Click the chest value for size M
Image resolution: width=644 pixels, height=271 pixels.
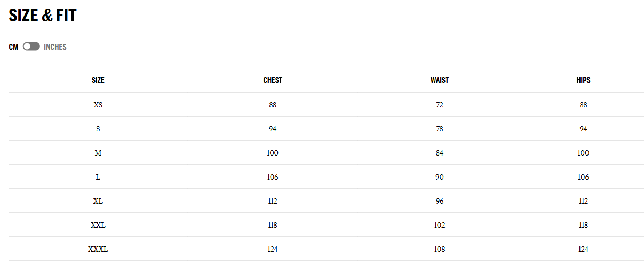(x=273, y=153)
